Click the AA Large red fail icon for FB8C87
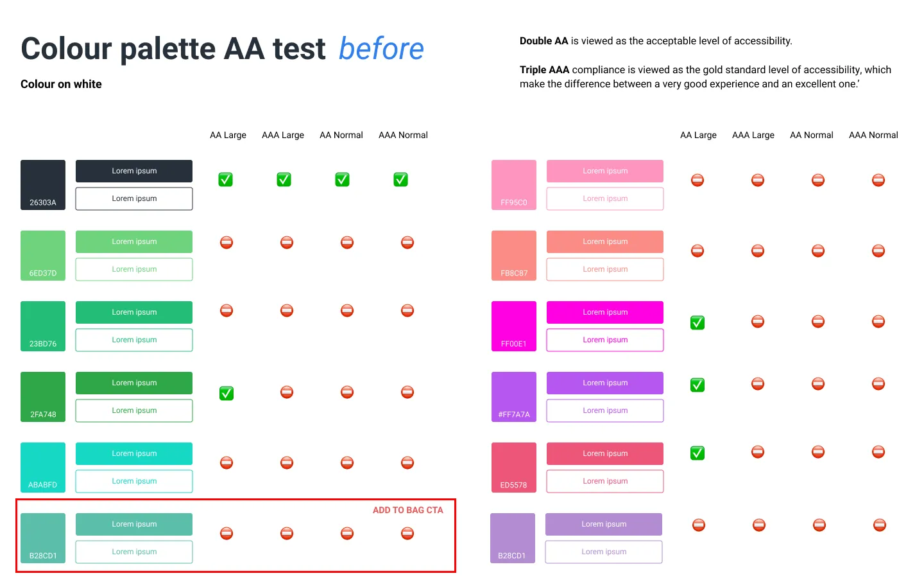924x578 pixels. coord(697,250)
